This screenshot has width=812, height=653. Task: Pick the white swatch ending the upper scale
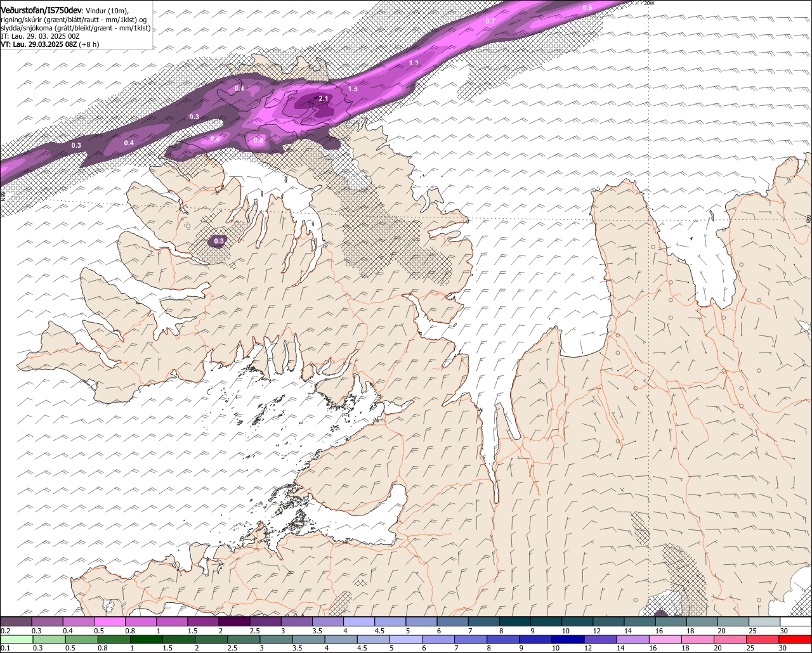[x=796, y=622]
